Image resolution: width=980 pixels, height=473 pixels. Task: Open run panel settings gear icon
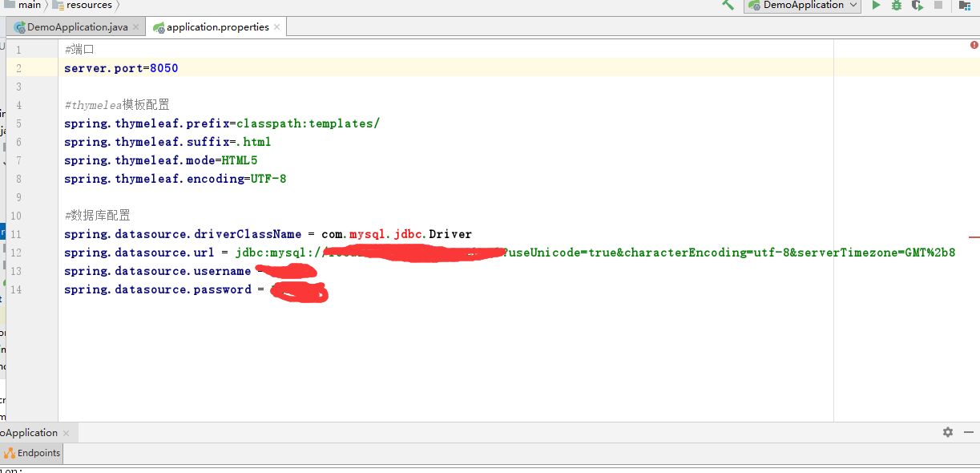(x=948, y=432)
